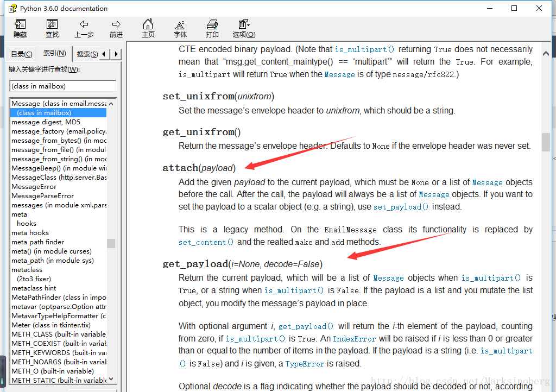Viewport: 556px width, 392px height.
Task: Select 'MessageClass (http.server' entry
Action: pos(59,177)
